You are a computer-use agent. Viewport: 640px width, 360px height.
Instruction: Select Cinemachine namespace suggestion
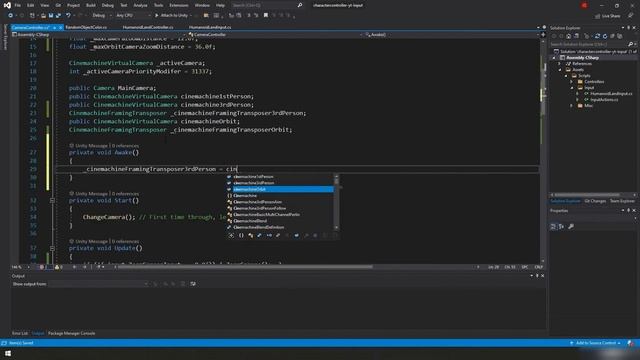280,196
